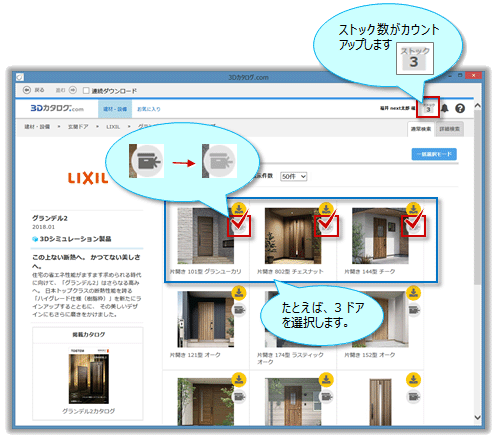This screenshot has height=440, width=497.
Task: Click scrollbar down arrow at bottom right
Action: [477, 417]
